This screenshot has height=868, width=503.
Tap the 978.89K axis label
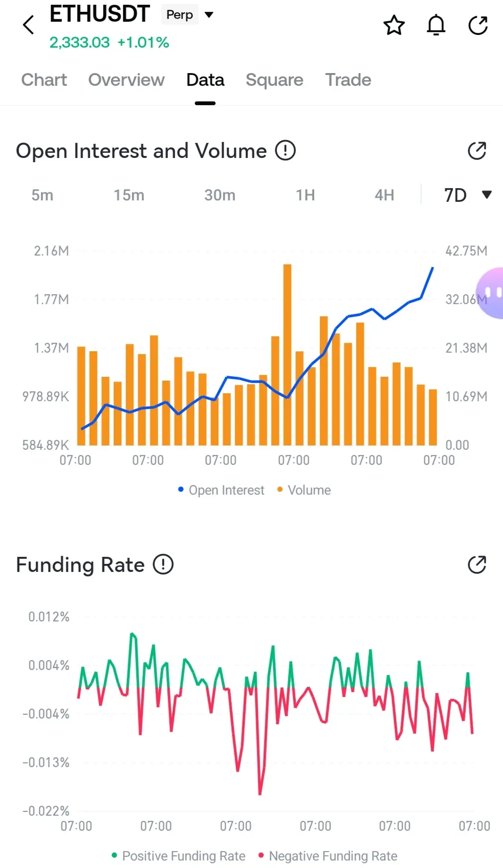[x=46, y=397]
